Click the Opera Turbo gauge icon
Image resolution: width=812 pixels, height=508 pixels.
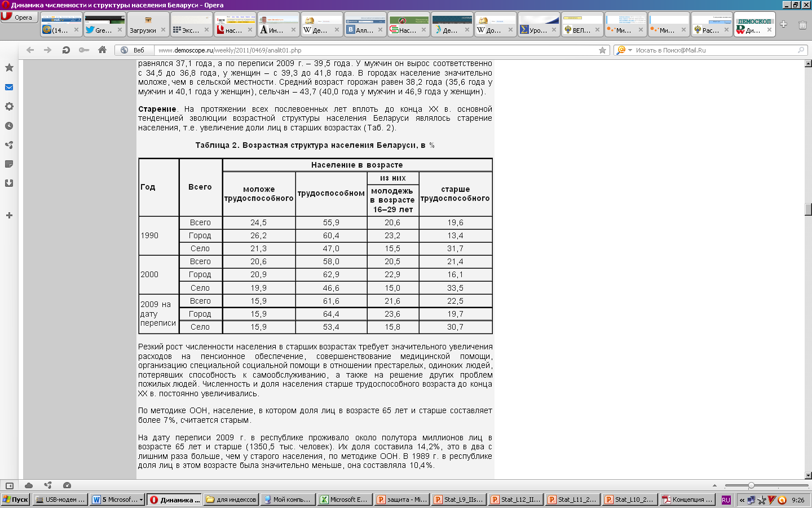click(67, 485)
